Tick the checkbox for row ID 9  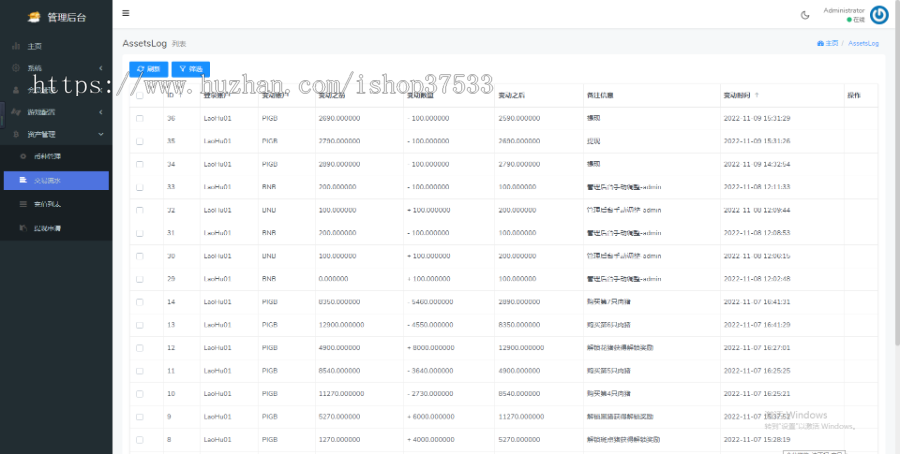coord(139,417)
